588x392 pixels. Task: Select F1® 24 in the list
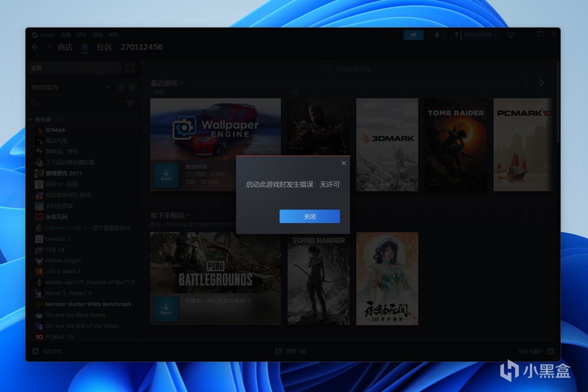pos(55,250)
